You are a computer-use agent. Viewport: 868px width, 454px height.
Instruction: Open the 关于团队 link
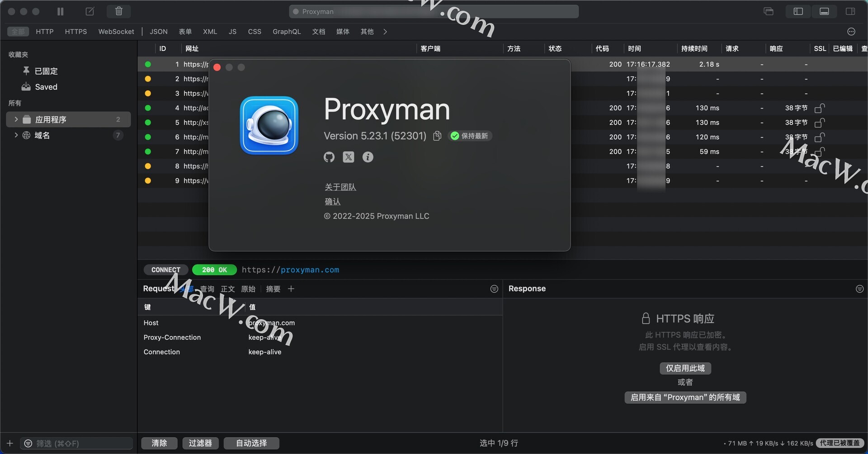click(x=340, y=187)
